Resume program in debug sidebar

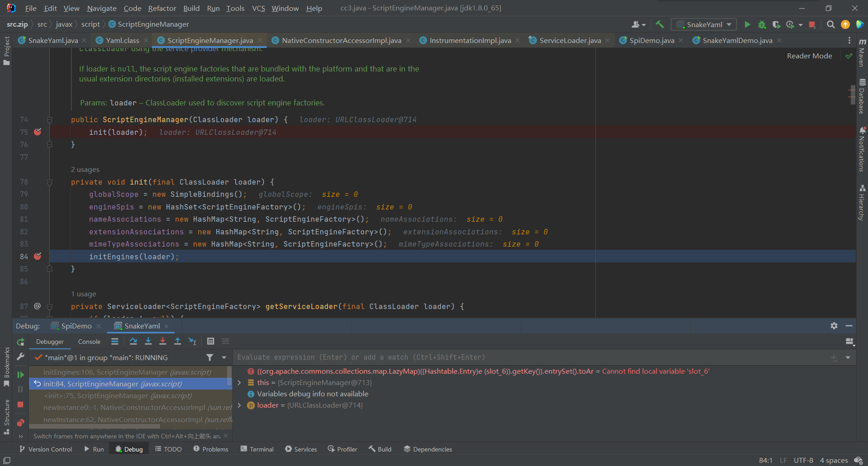(20, 375)
